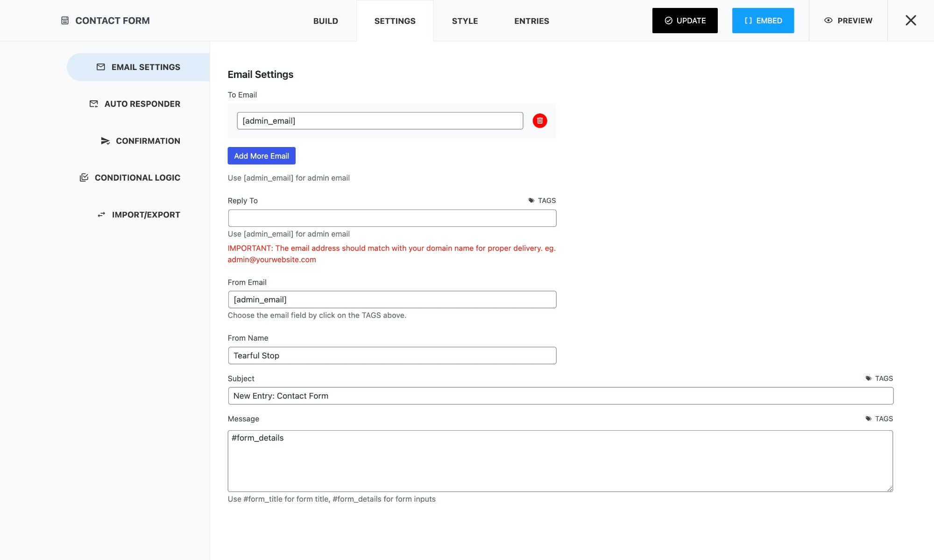Click into the From Name field
The width and height of the screenshot is (934, 560).
tap(392, 356)
